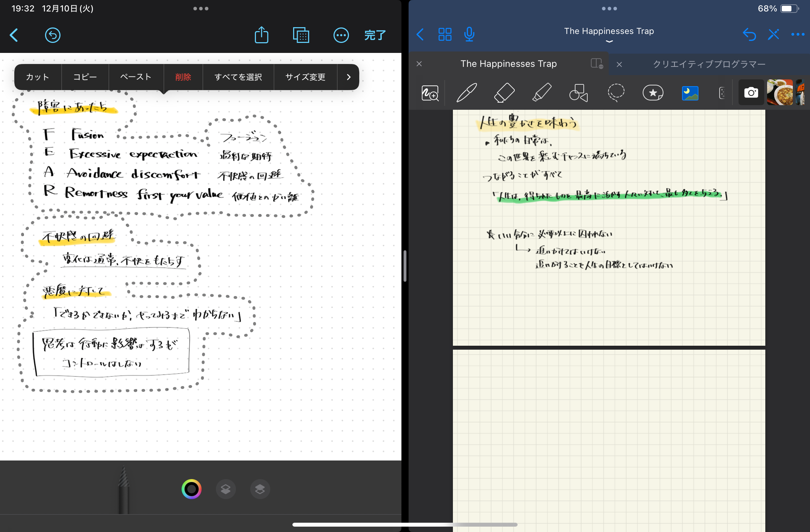Select the Lasso tool
Image resolution: width=810 pixels, height=532 pixels.
[x=616, y=93]
